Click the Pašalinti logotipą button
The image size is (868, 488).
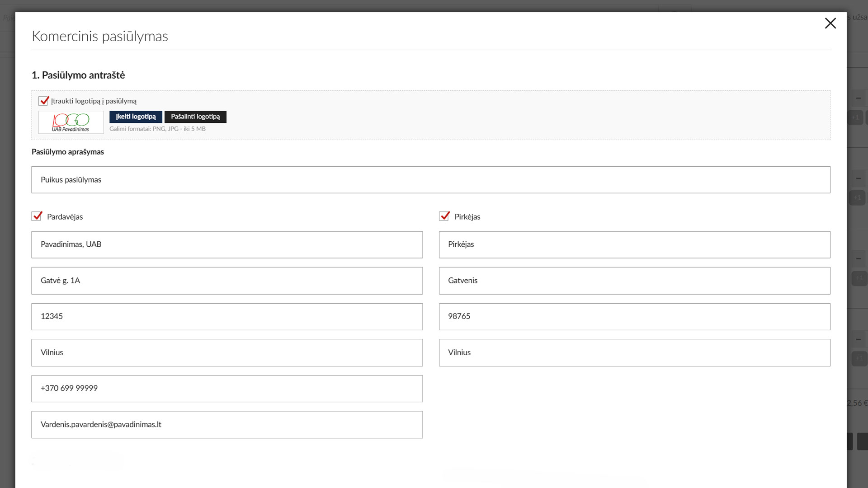(x=195, y=117)
